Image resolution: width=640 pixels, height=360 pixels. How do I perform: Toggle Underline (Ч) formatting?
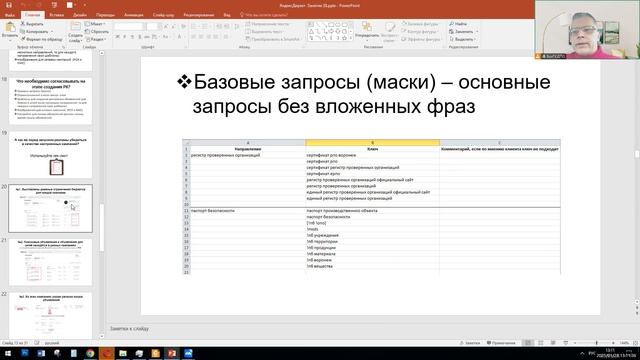[x=132, y=37]
